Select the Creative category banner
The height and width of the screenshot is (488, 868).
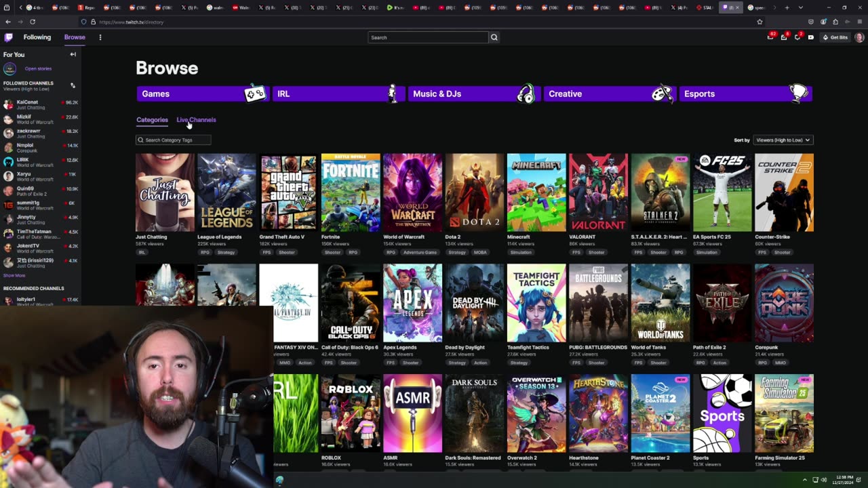609,94
